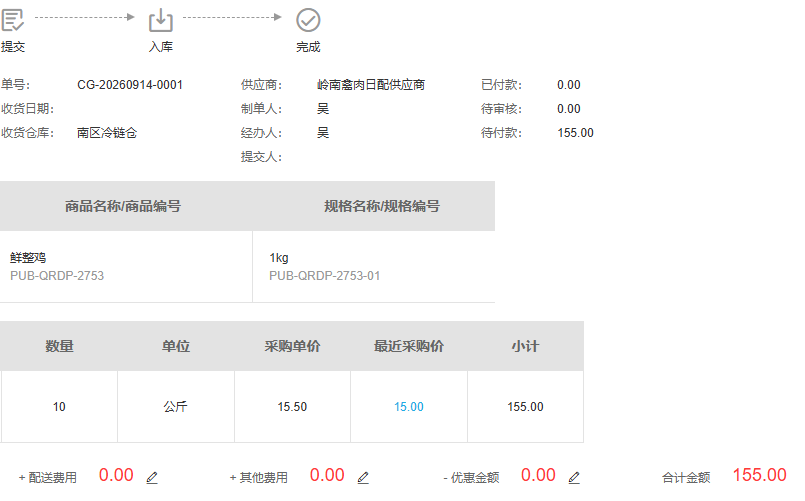The height and width of the screenshot is (501, 805).
Task: Click the subtotal cell 155.00
Action: click(x=525, y=407)
